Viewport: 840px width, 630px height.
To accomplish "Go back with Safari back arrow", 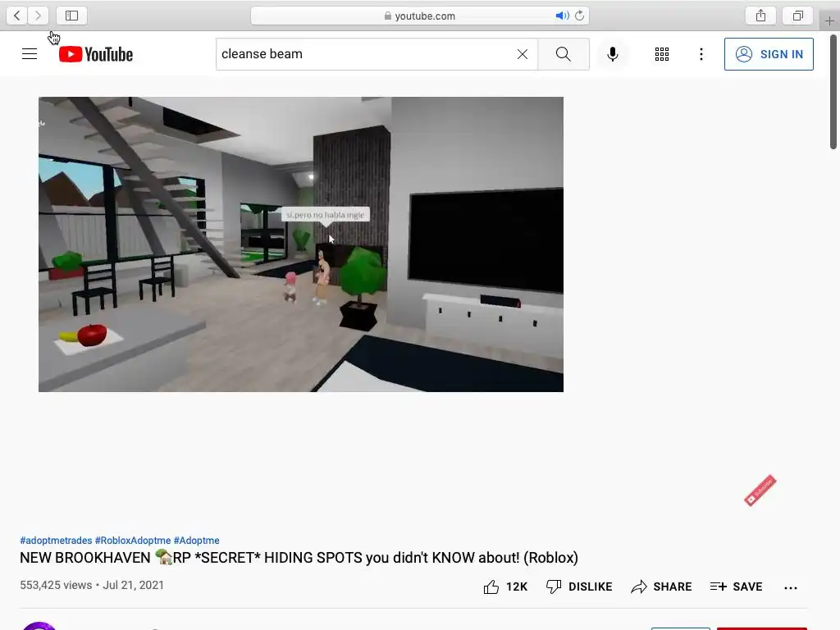I will point(16,16).
